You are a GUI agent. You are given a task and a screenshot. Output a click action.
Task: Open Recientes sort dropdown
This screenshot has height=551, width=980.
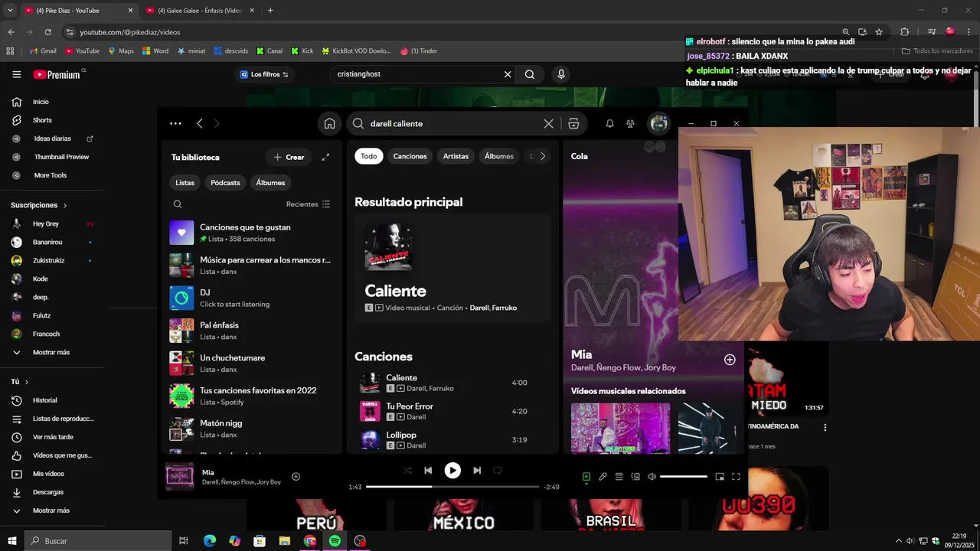pyautogui.click(x=308, y=204)
